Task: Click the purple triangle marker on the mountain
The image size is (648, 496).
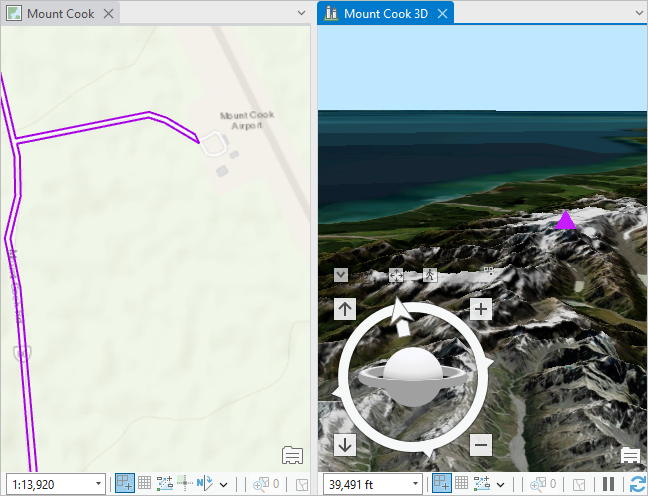Action: (566, 221)
